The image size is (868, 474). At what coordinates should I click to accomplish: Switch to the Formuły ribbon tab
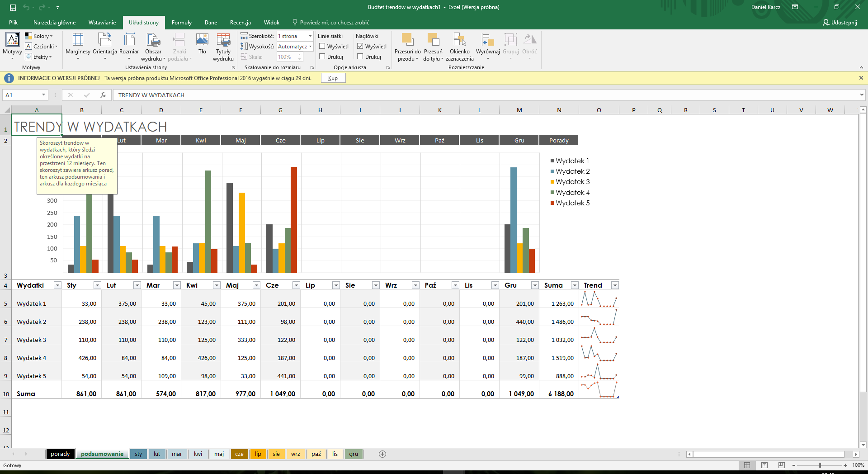[x=181, y=23]
